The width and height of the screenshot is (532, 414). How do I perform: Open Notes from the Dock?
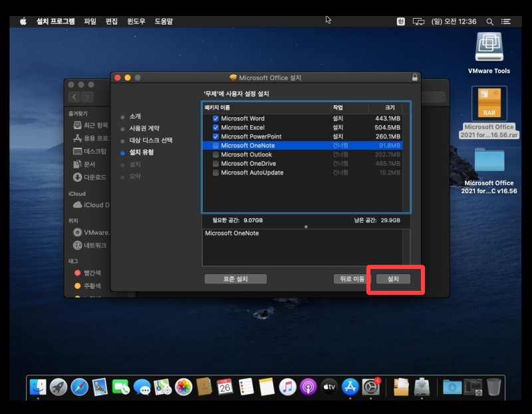(267, 387)
